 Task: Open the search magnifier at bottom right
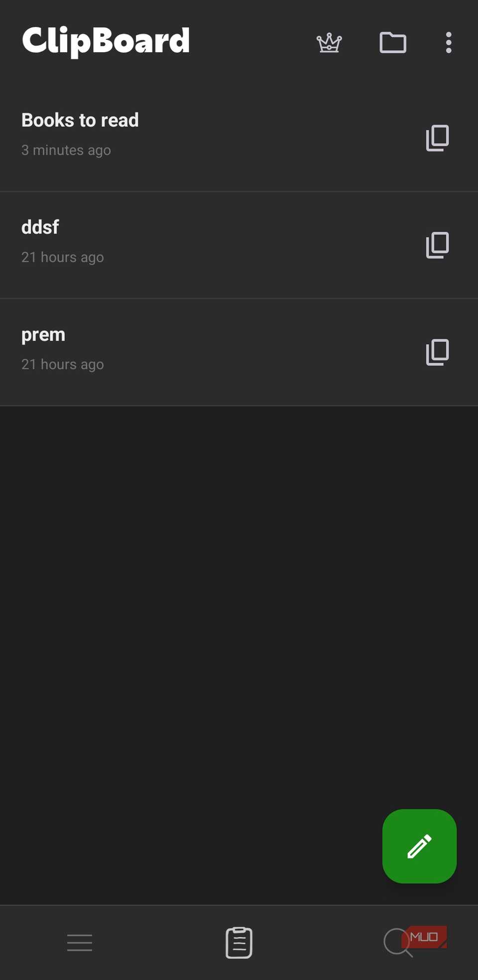point(396,940)
